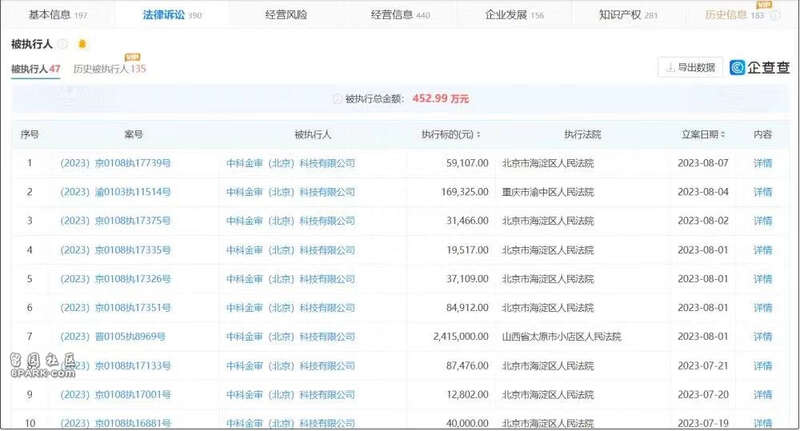Image resolution: width=800 pixels, height=431 pixels.
Task: Open case (2023) 京0108执17375号
Action: [115, 221]
